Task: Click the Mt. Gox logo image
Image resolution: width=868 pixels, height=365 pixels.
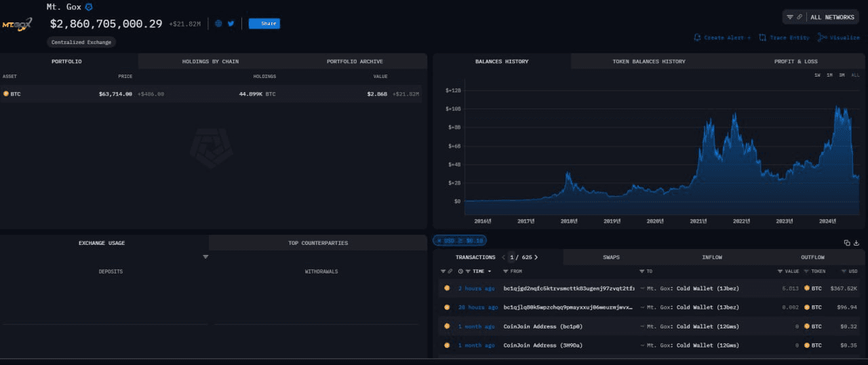Action: coord(16,24)
